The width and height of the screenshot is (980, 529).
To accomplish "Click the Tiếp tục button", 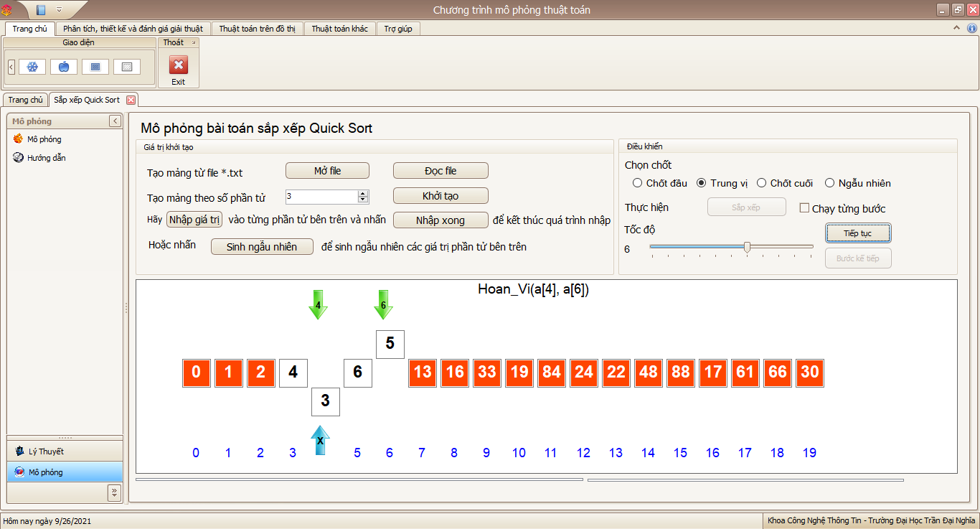I will (858, 233).
